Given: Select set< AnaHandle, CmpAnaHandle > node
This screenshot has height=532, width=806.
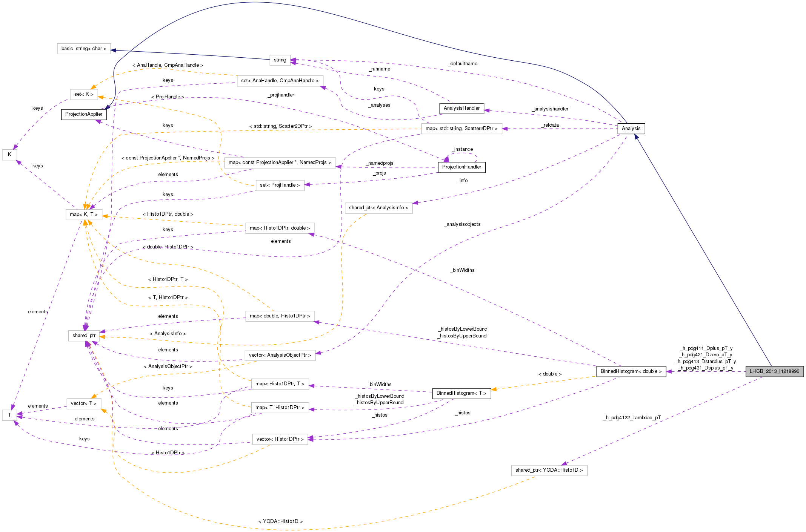Looking at the screenshot, I should point(280,81).
